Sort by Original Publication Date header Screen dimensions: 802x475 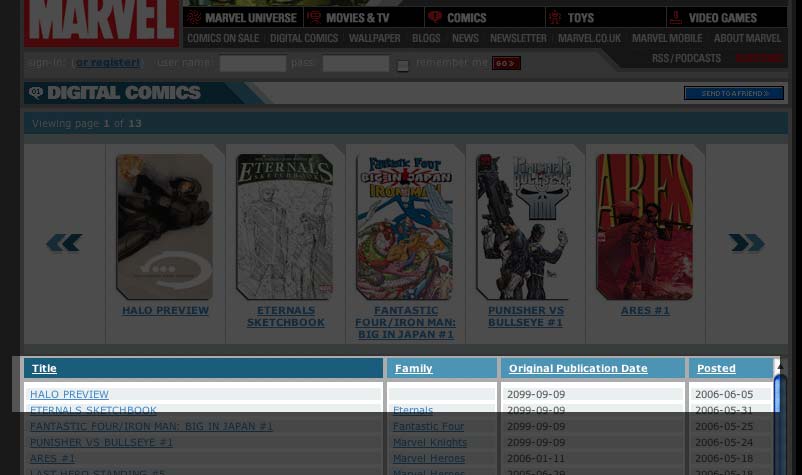pos(577,368)
